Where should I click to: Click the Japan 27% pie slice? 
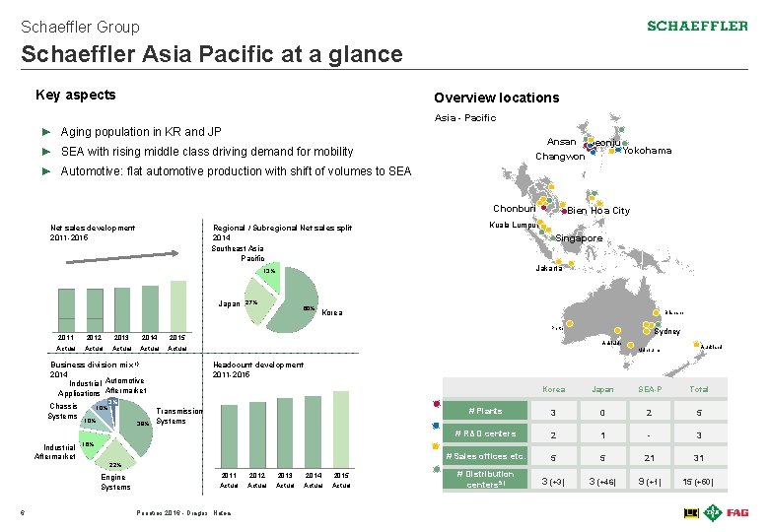[260, 301]
